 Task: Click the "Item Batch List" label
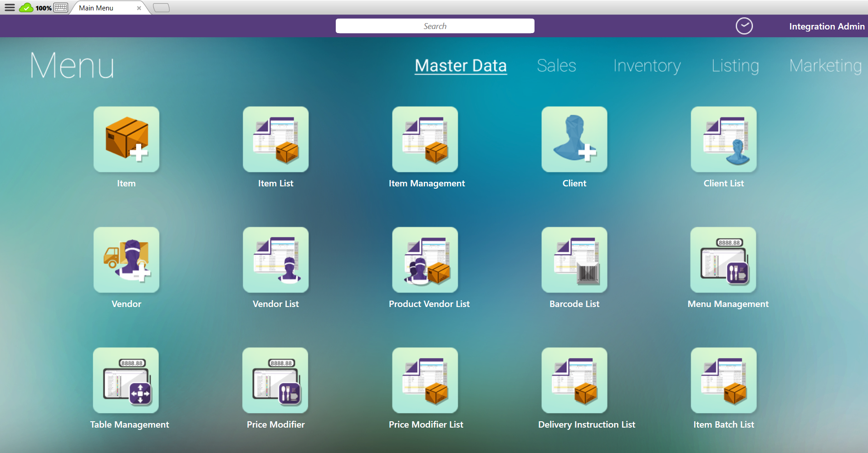724,424
